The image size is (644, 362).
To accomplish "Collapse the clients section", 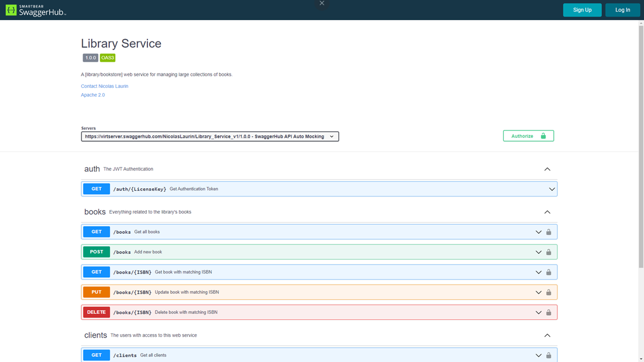I will pyautogui.click(x=547, y=335).
